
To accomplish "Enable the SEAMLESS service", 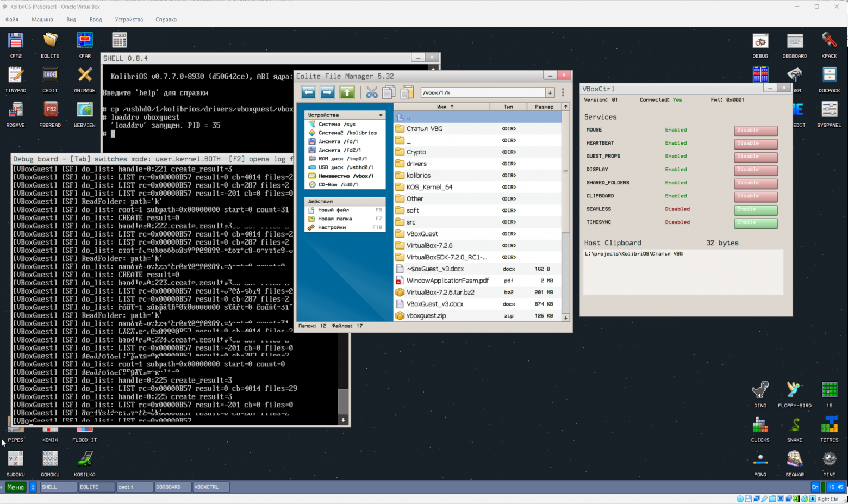I will point(756,210).
